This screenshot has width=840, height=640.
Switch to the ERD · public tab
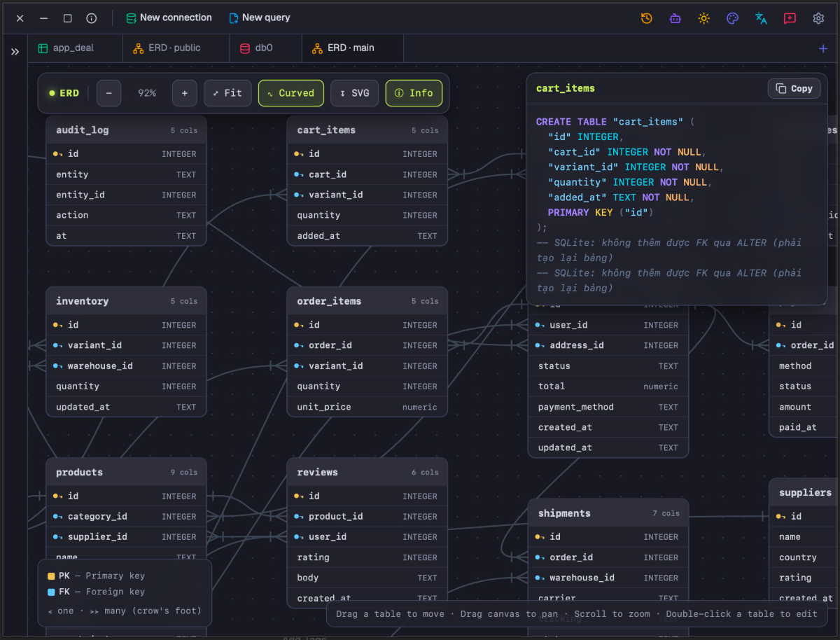point(176,48)
